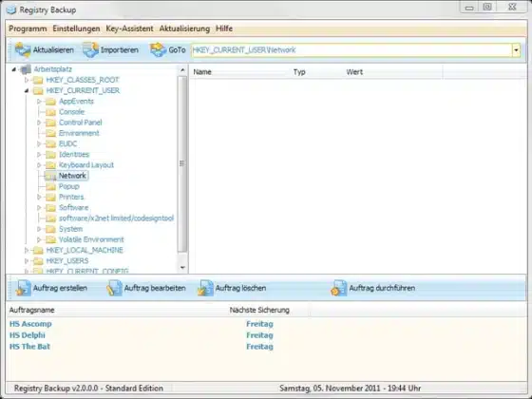Collapse the HKEY_CURRENT_USER node
Image resolution: width=532 pixels, height=399 pixels.
pyautogui.click(x=27, y=90)
